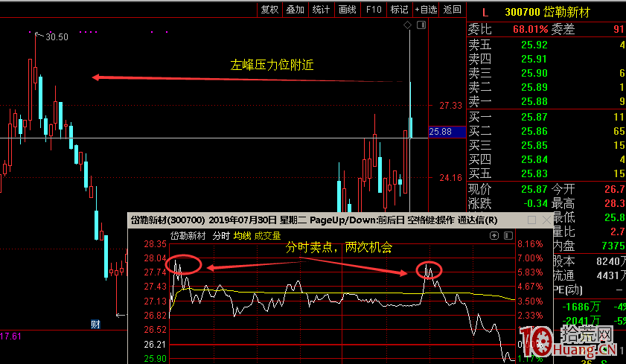The image size is (626, 364).
Task: Click the L marker beside stock code
Action: point(485,13)
